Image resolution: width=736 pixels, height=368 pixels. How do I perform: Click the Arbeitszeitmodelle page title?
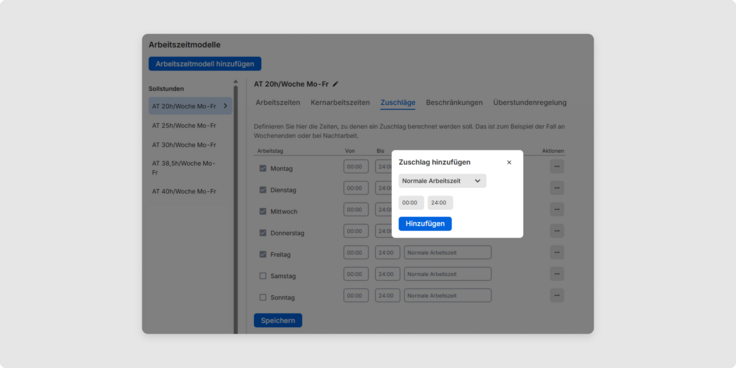coord(184,45)
